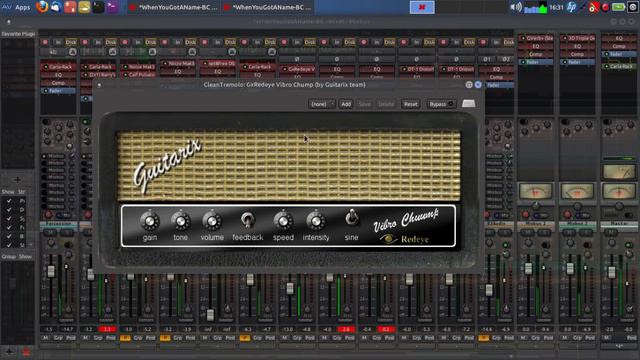Click the fader handle of the -inf strip
The image size is (640, 360).
(210, 314)
